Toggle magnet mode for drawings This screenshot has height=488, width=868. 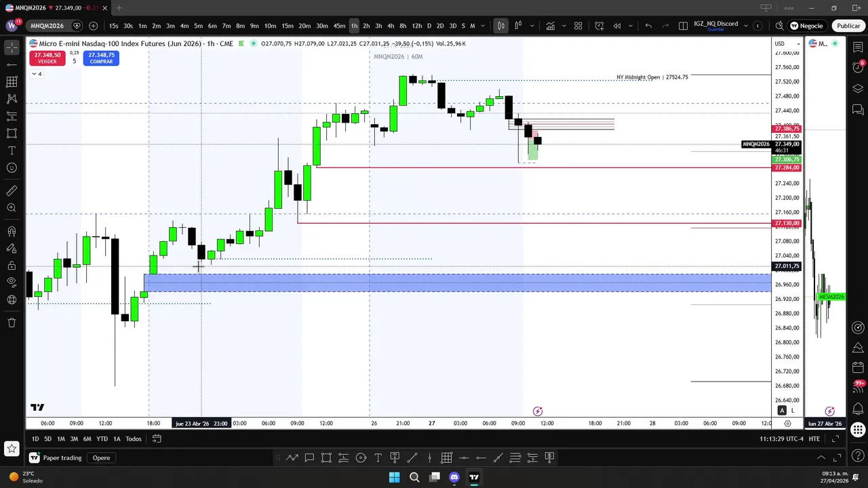pyautogui.click(x=12, y=232)
